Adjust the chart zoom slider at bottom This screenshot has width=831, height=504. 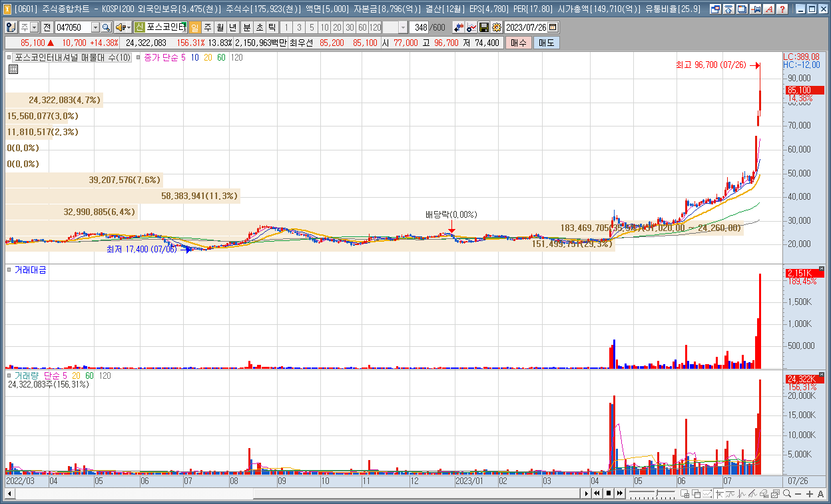[x=657, y=493]
